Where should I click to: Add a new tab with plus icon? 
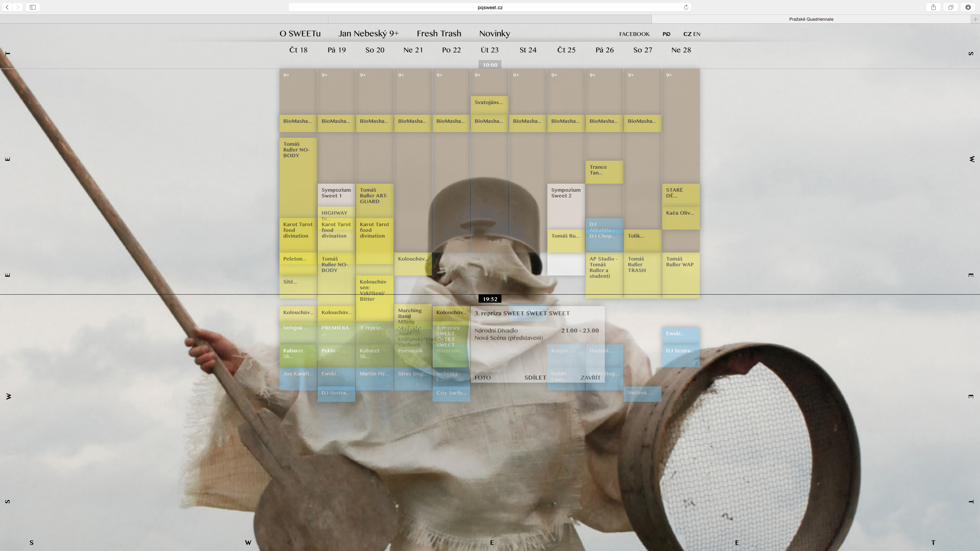click(975, 19)
